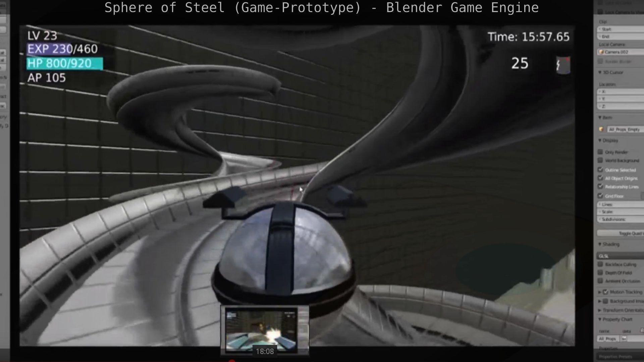Image resolution: width=644 pixels, height=362 pixels.
Task: Toggle the Lock Camera to View checkbox
Action: tap(600, 12)
